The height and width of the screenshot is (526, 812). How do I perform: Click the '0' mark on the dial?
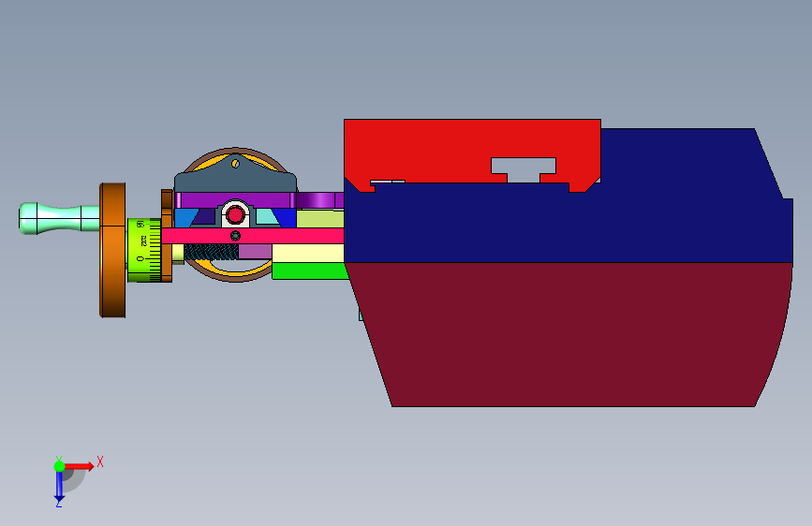tap(140, 258)
